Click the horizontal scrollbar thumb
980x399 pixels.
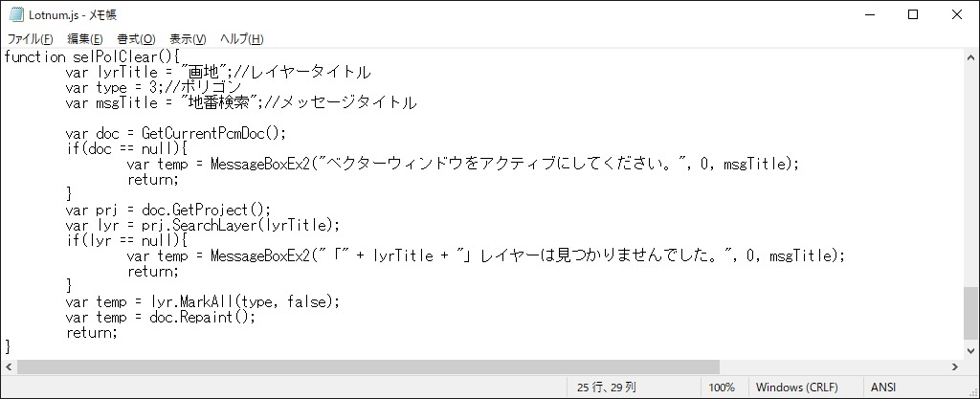coord(368,367)
